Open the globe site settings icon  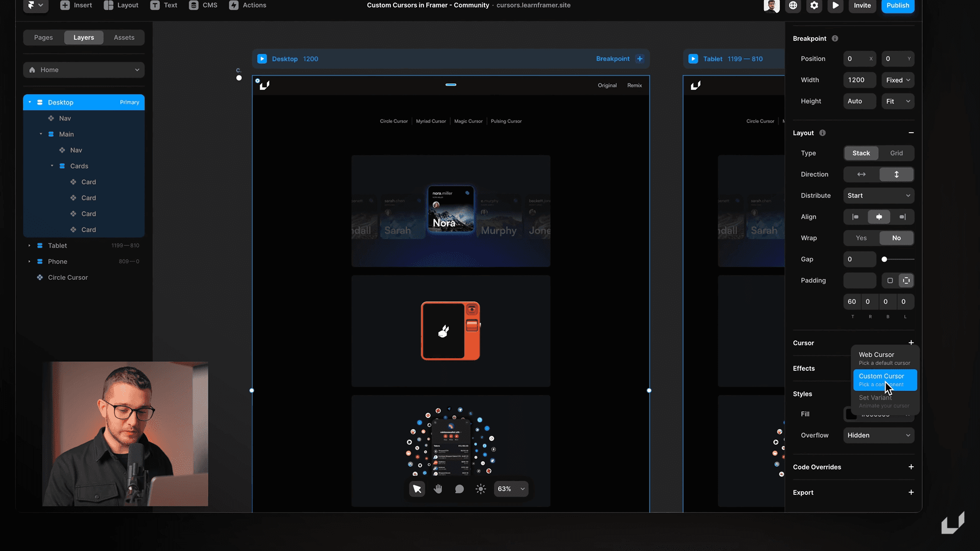click(793, 6)
